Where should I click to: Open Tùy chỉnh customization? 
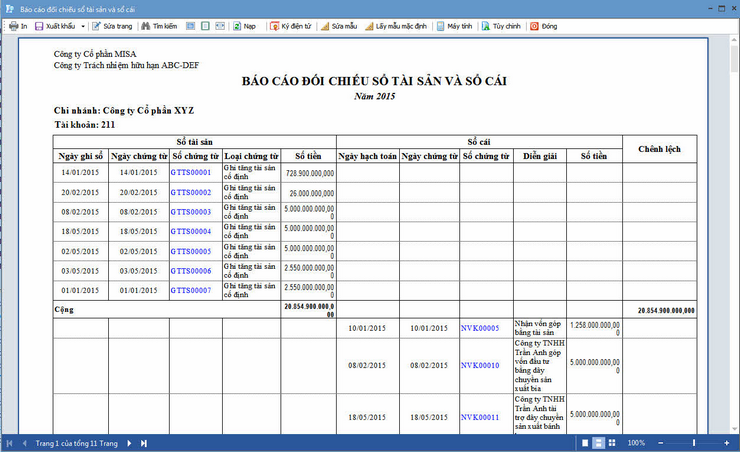(501, 26)
